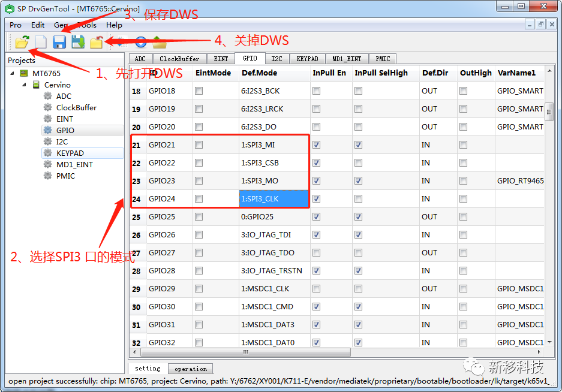The width and height of the screenshot is (562, 392).
Task: Switch to the MD1_EINT tab
Action: (347, 59)
